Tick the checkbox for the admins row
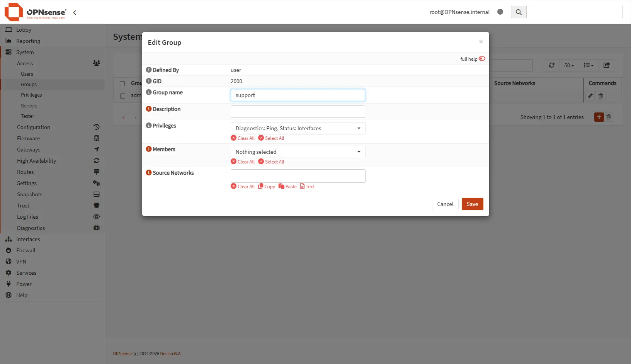Image resolution: width=631 pixels, height=364 pixels. click(122, 96)
